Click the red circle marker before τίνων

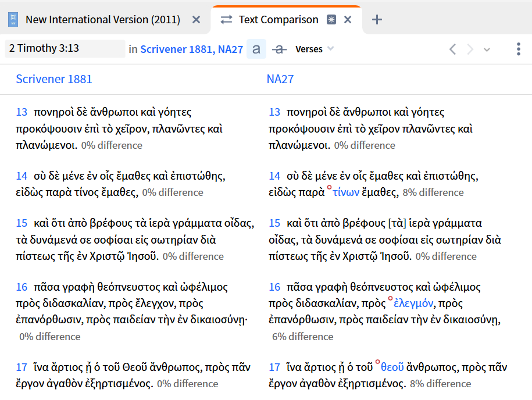tap(329, 187)
